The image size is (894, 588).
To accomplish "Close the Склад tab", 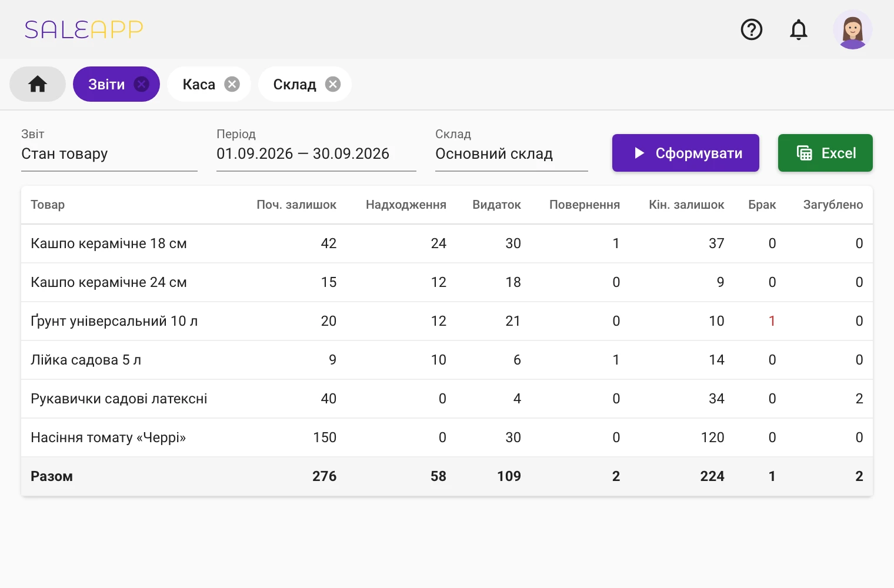I will (x=333, y=84).
